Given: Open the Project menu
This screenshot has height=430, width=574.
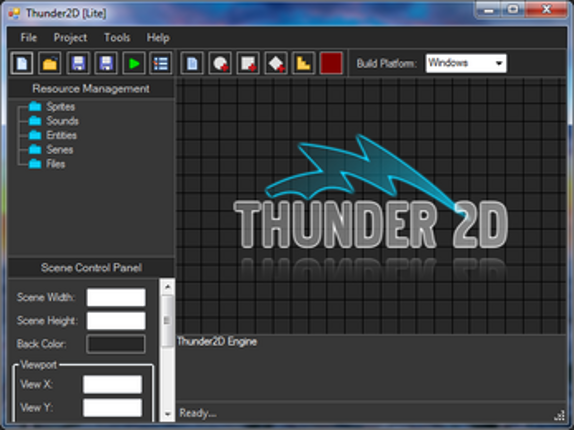Looking at the screenshot, I should coord(70,37).
